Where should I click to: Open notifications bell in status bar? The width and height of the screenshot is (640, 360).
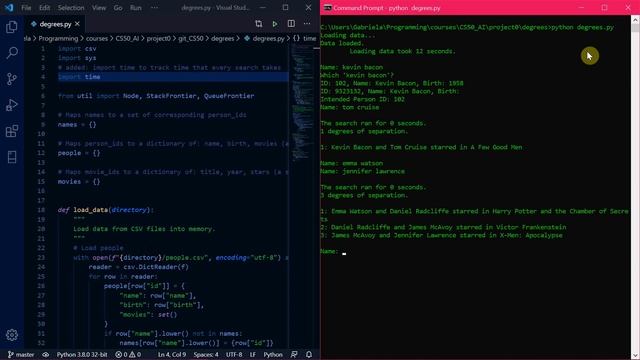click(x=309, y=354)
